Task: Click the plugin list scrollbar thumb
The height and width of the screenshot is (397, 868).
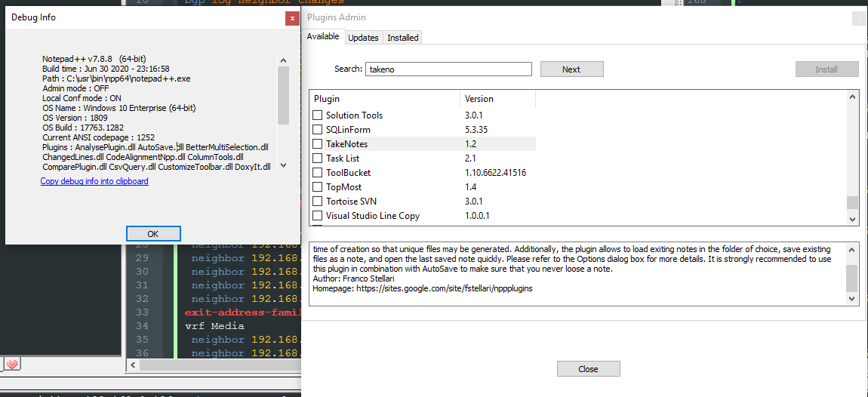Action: click(x=852, y=202)
